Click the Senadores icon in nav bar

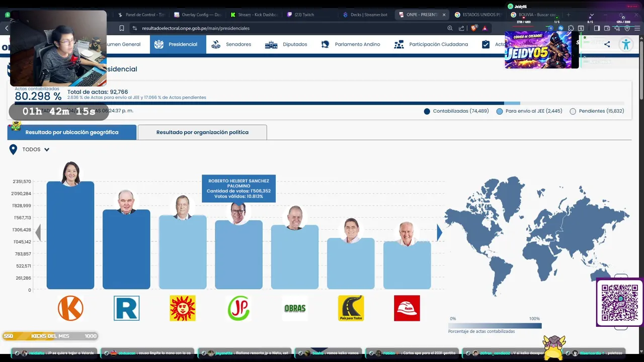pos(216,44)
